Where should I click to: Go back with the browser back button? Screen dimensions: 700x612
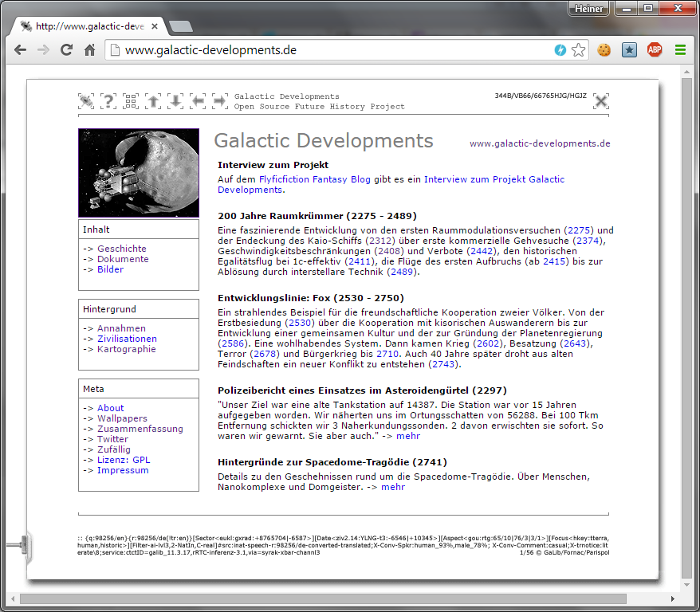pos(20,50)
